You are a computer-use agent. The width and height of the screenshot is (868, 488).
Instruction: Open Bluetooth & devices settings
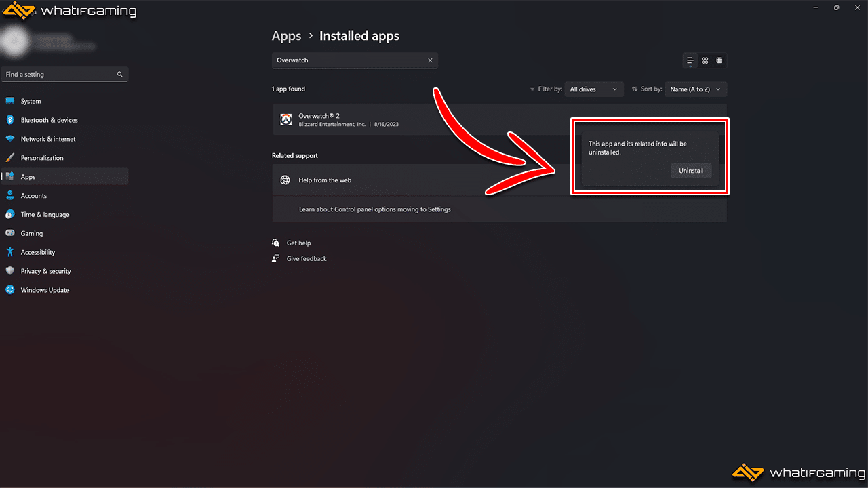pos(64,120)
